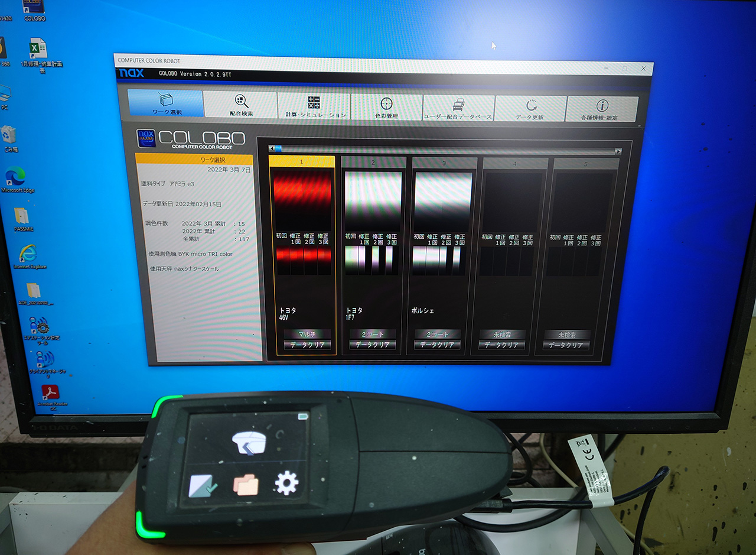756x555 pixels.
Task: Open the 配合検索 formula search tab
Action: pos(241,105)
